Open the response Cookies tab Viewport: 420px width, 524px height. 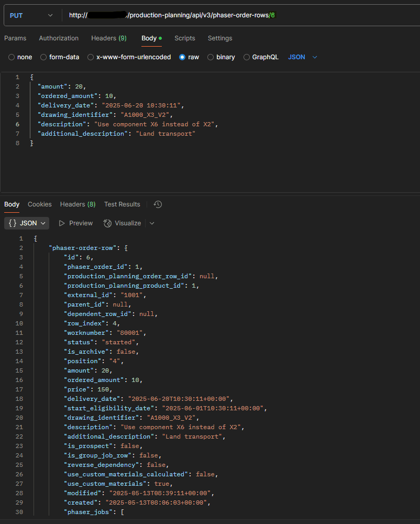coord(40,204)
